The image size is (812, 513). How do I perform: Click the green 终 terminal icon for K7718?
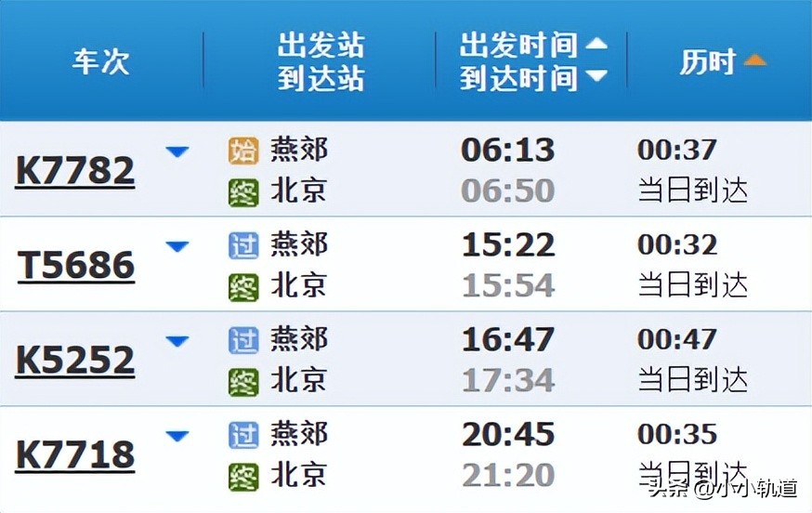(242, 477)
